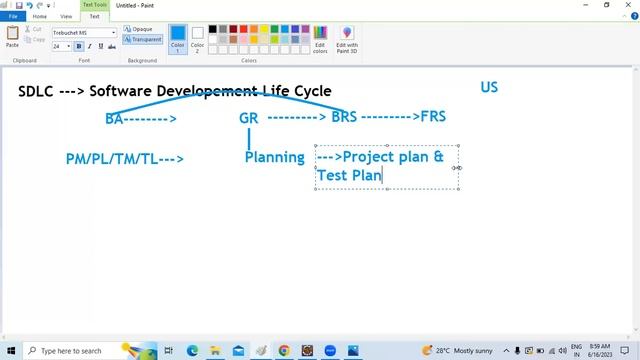640x360 pixels.
Task: Open the font size 24 dropdown
Action: tap(68, 47)
